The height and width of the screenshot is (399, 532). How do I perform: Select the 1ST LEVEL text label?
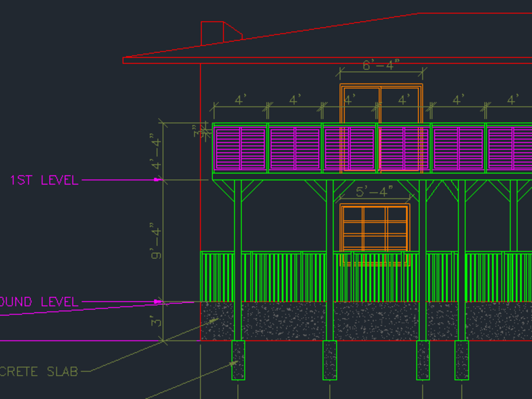coord(43,181)
